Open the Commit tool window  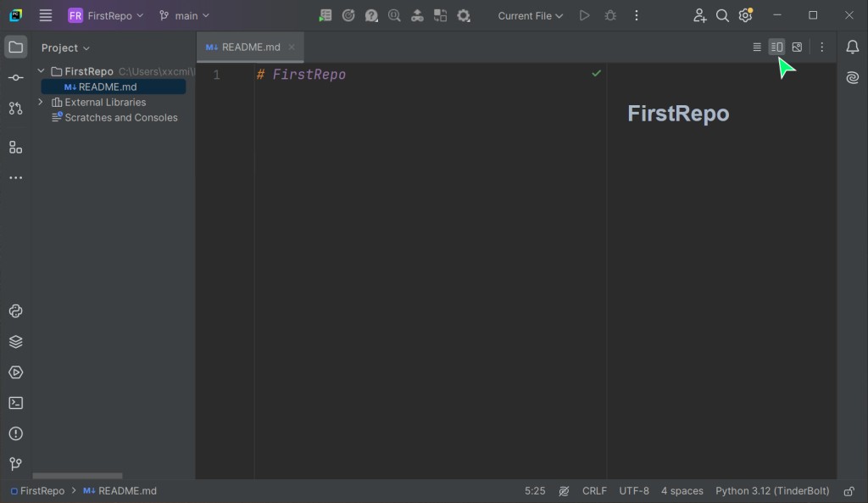[x=15, y=78]
